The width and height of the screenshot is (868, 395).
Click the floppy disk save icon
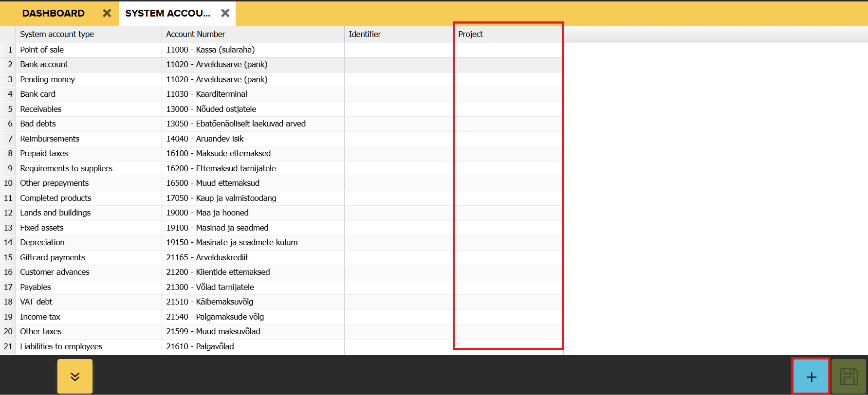tap(849, 377)
